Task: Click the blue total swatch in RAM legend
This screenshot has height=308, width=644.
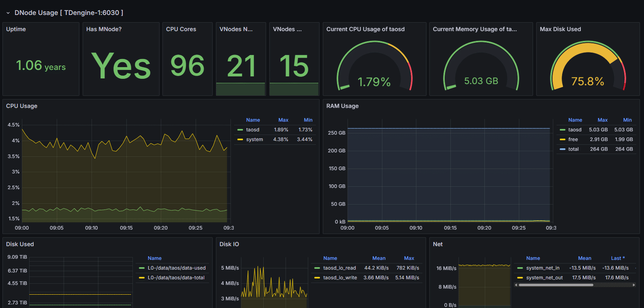Action: click(x=562, y=149)
